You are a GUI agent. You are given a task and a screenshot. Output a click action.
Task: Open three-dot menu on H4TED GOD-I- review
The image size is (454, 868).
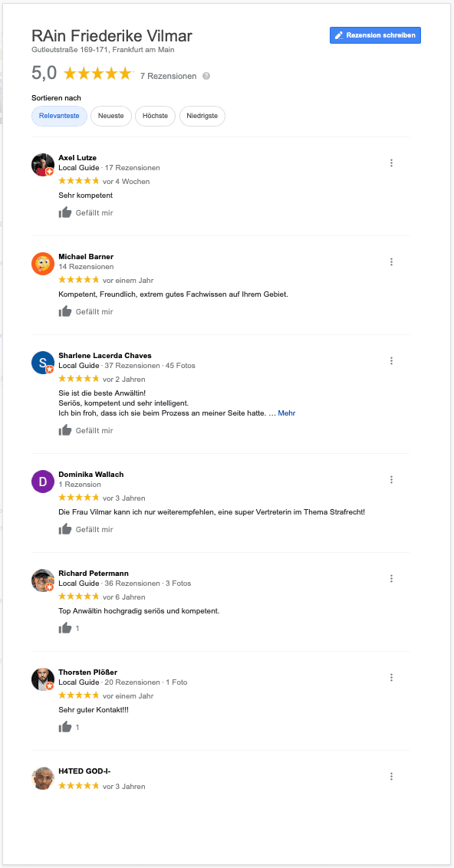point(391,777)
